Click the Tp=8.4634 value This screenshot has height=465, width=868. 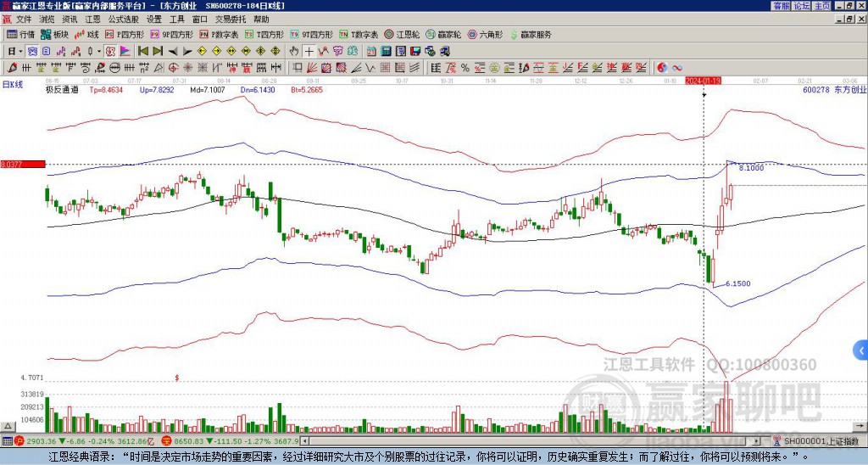tap(106, 89)
